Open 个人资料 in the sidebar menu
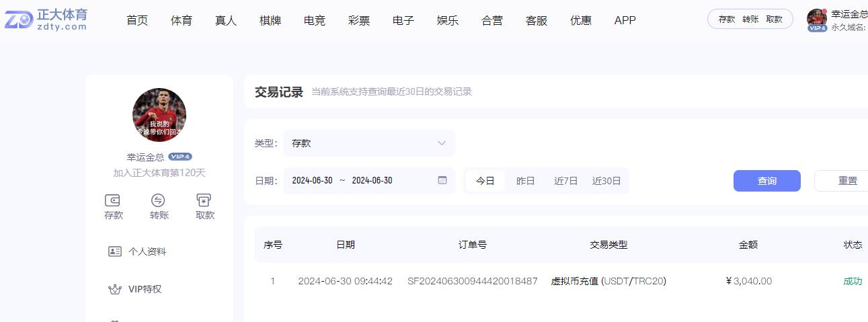The height and width of the screenshot is (322, 868). tap(147, 251)
